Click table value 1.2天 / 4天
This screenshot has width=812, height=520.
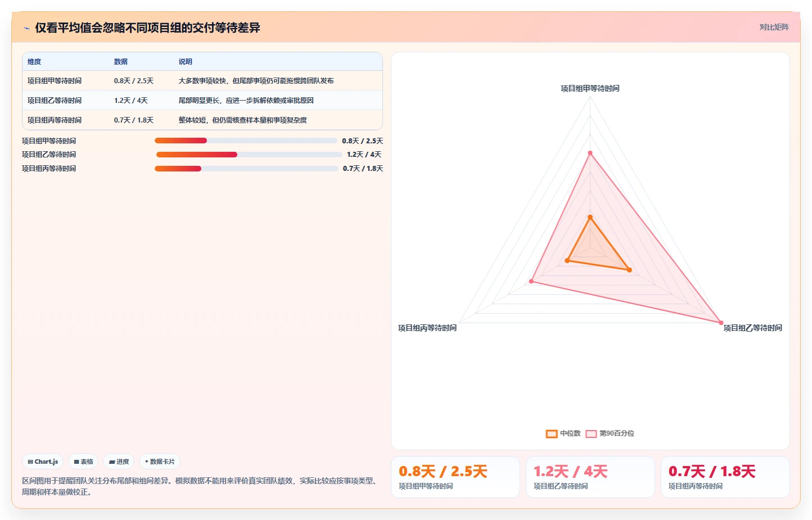(131, 101)
